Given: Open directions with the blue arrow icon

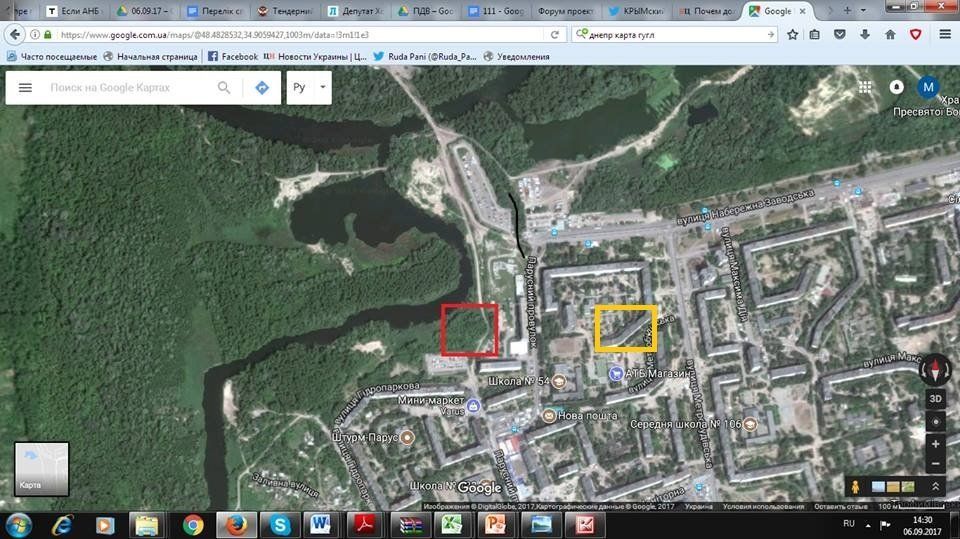Looking at the screenshot, I should pyautogui.click(x=262, y=88).
